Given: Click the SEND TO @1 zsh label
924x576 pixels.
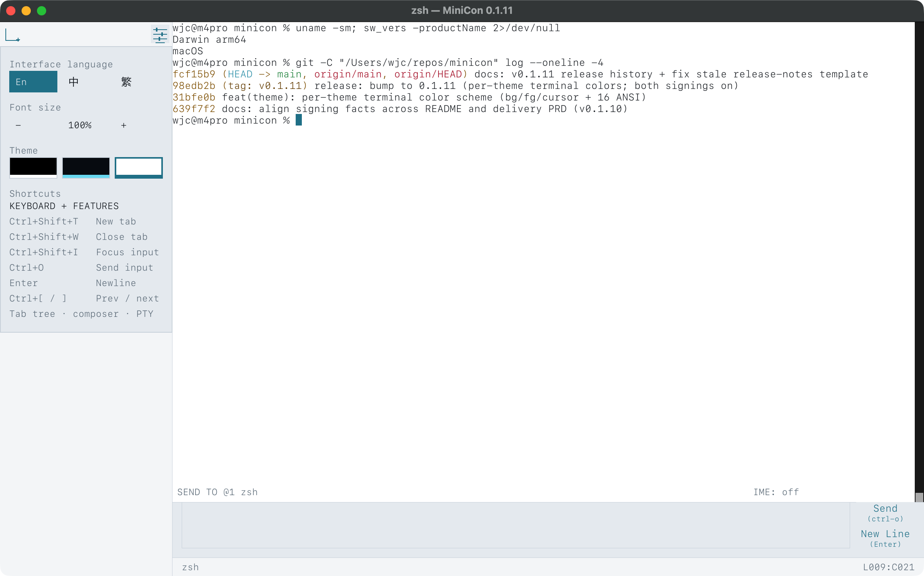Looking at the screenshot, I should point(218,492).
